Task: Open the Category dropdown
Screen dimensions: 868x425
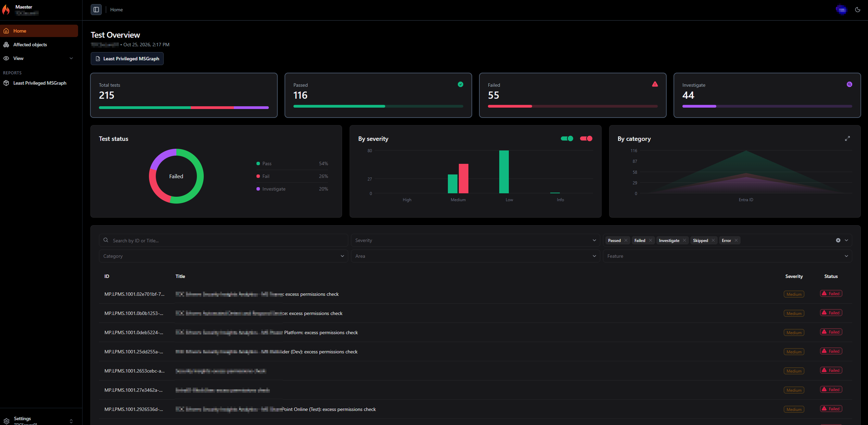Action: [223, 256]
